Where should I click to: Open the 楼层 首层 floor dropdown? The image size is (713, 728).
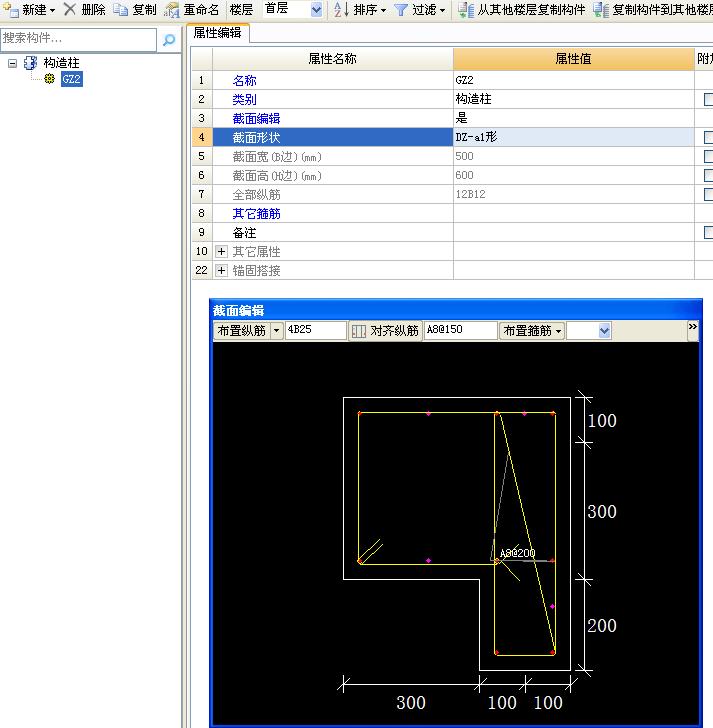pyautogui.click(x=316, y=9)
